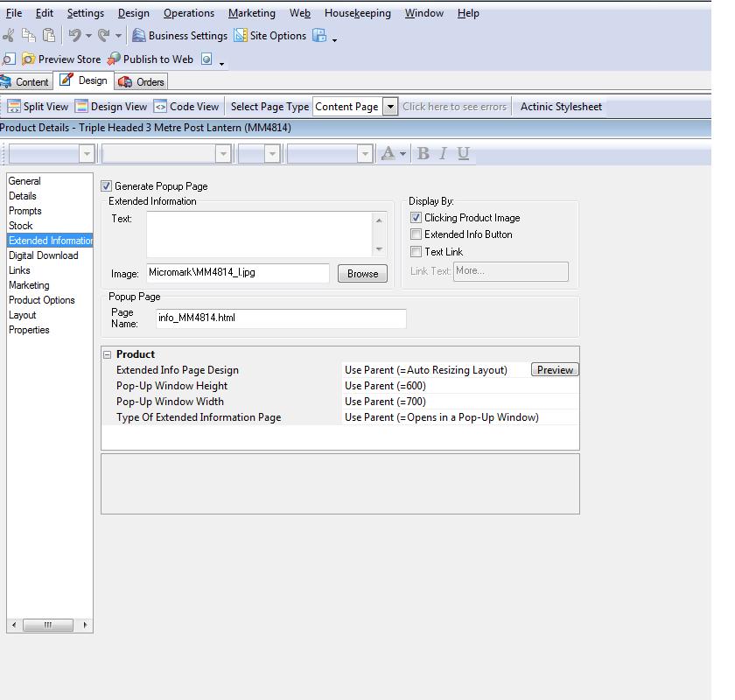Switch to Code View
The image size is (735, 700).
186,107
